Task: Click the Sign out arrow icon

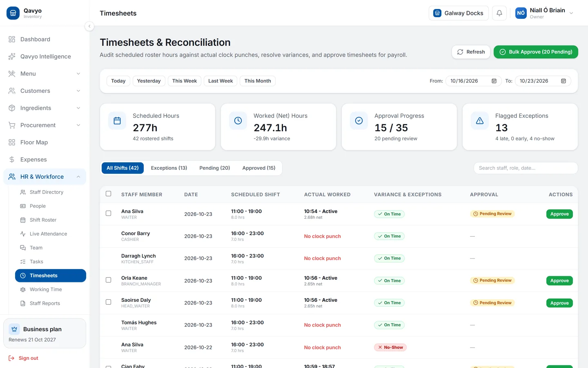Action: coord(11,358)
